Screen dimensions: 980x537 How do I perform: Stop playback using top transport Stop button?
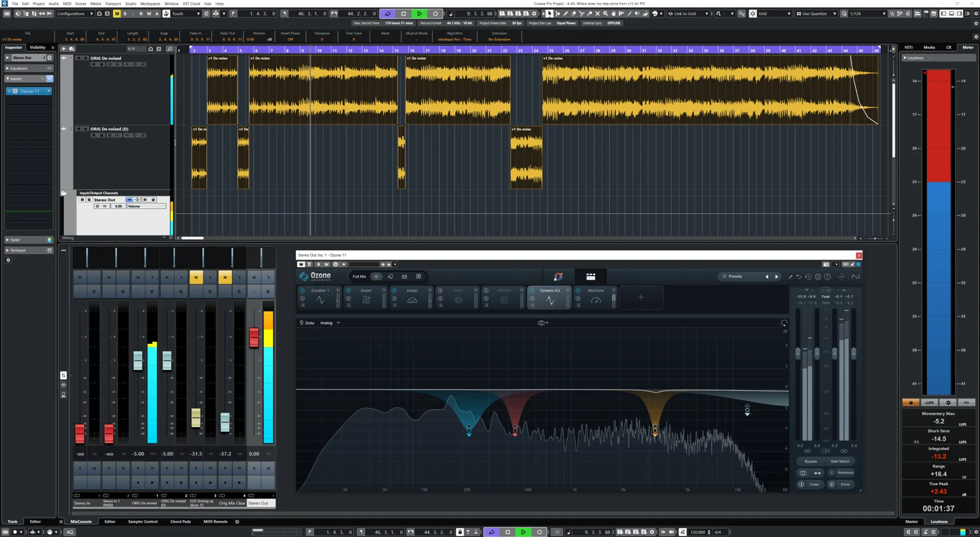pos(403,14)
